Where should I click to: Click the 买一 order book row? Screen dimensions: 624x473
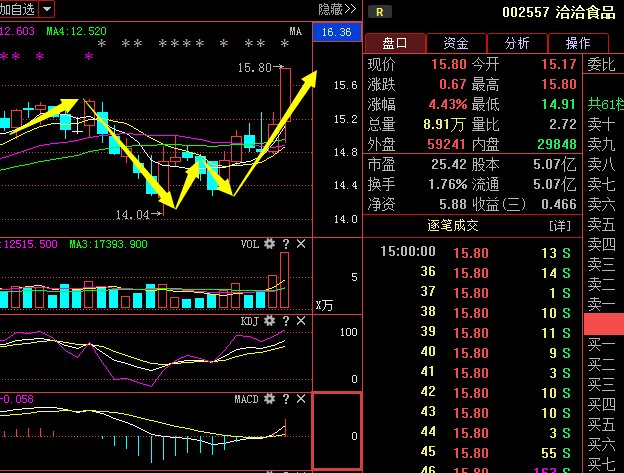(604, 344)
